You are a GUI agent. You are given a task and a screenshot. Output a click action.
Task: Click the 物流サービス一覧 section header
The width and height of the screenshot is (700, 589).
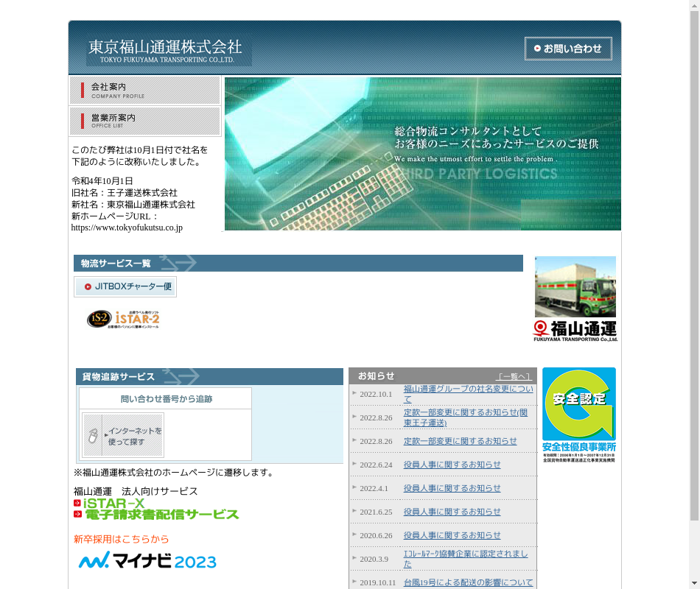[x=298, y=264]
